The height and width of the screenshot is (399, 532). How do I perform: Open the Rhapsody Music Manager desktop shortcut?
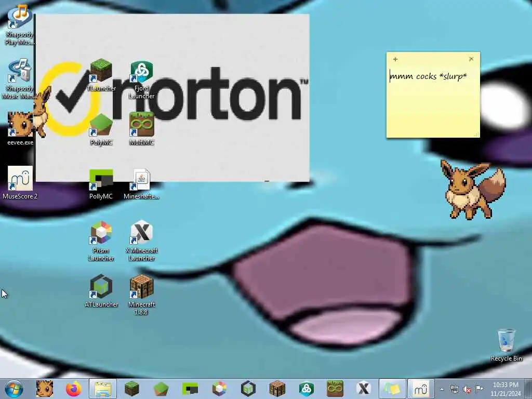[x=20, y=79]
